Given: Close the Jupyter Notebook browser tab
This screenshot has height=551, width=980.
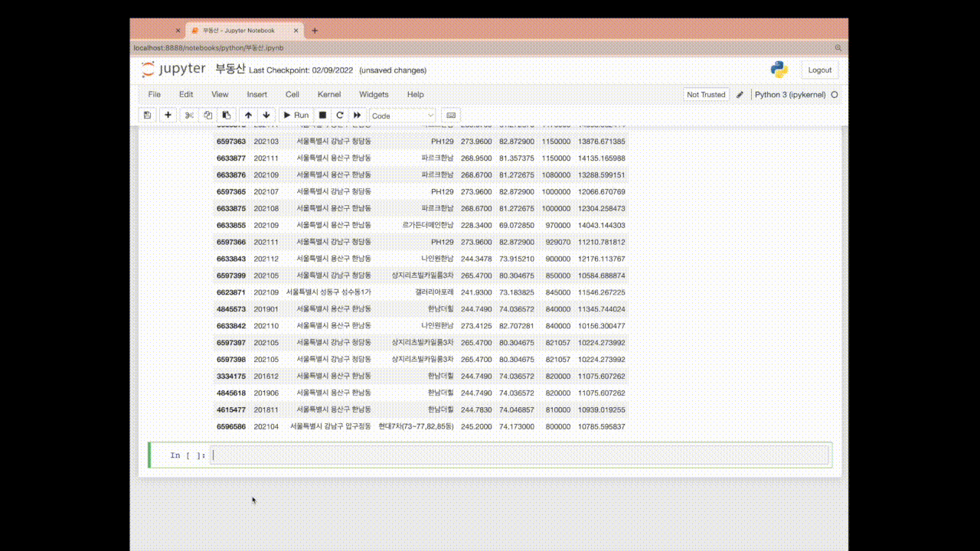Looking at the screenshot, I should [295, 31].
